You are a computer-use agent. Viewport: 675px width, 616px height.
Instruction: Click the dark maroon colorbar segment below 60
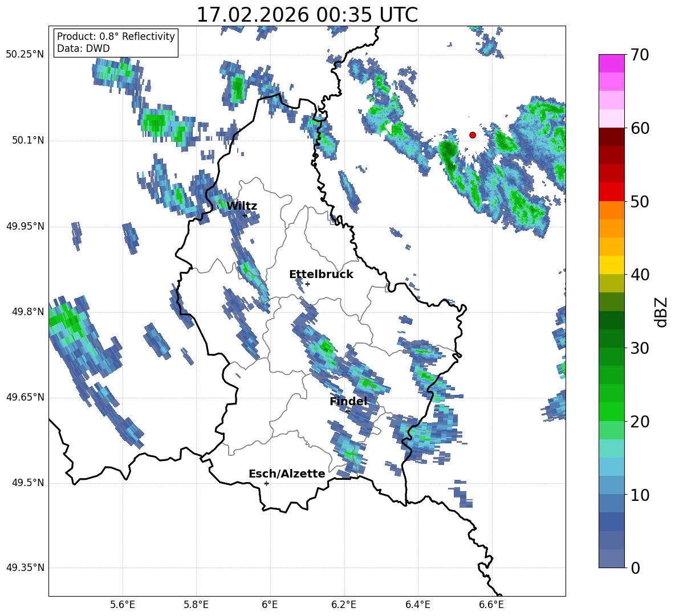611,137
